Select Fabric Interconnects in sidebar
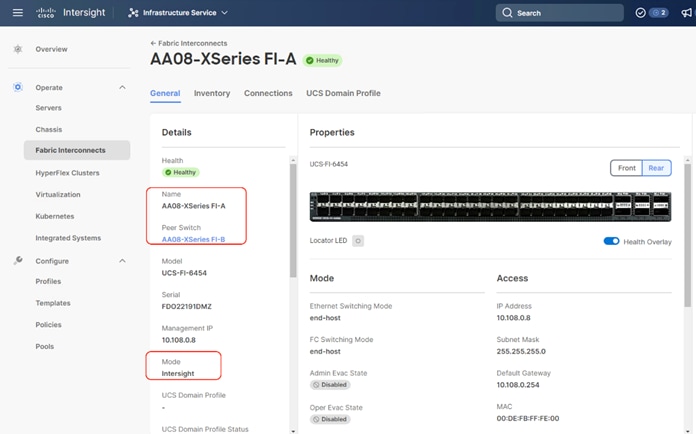Viewport: 696px width, 434px height. click(77, 150)
